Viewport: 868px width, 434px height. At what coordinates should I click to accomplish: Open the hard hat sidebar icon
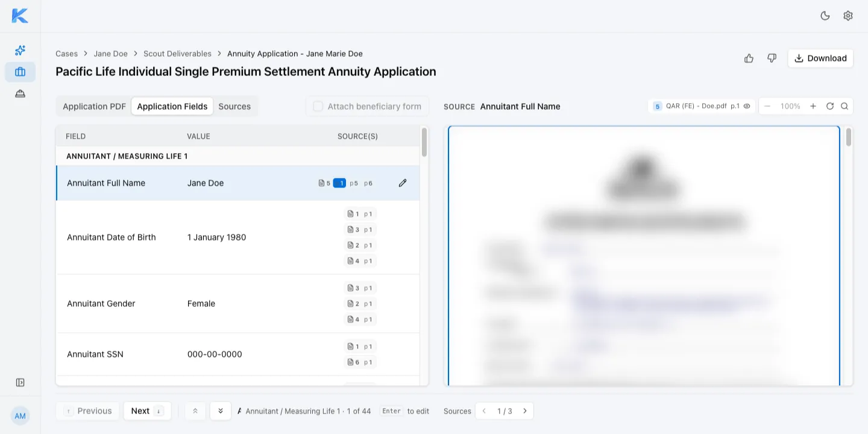tap(20, 93)
